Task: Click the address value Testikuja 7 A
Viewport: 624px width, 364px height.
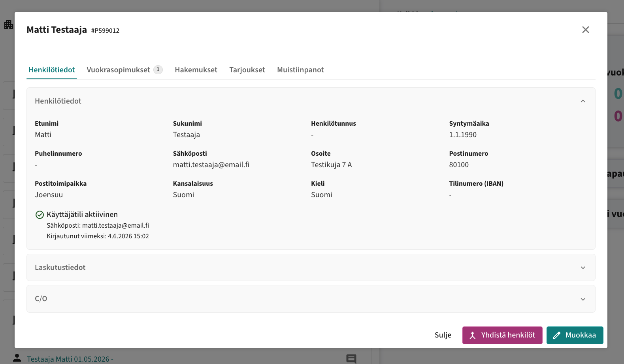Action: [331, 165]
